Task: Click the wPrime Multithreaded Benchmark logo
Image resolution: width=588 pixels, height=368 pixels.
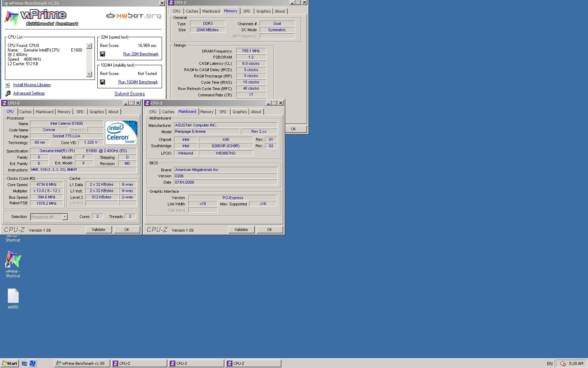Action: [41, 18]
